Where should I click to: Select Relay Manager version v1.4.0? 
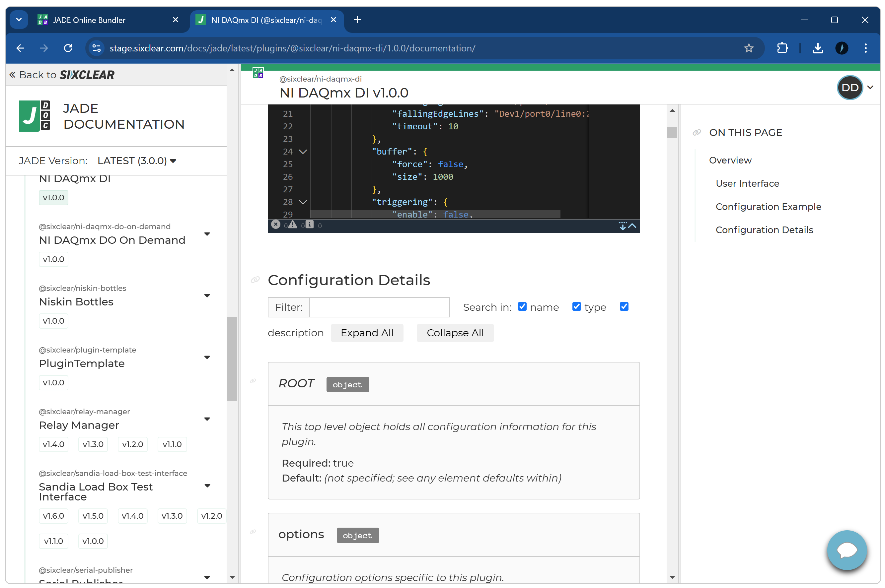(53, 444)
